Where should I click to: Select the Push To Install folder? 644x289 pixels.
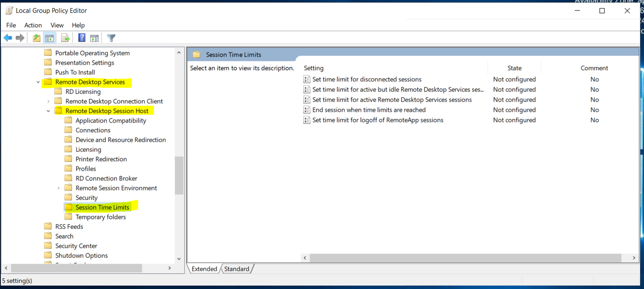[x=75, y=72]
